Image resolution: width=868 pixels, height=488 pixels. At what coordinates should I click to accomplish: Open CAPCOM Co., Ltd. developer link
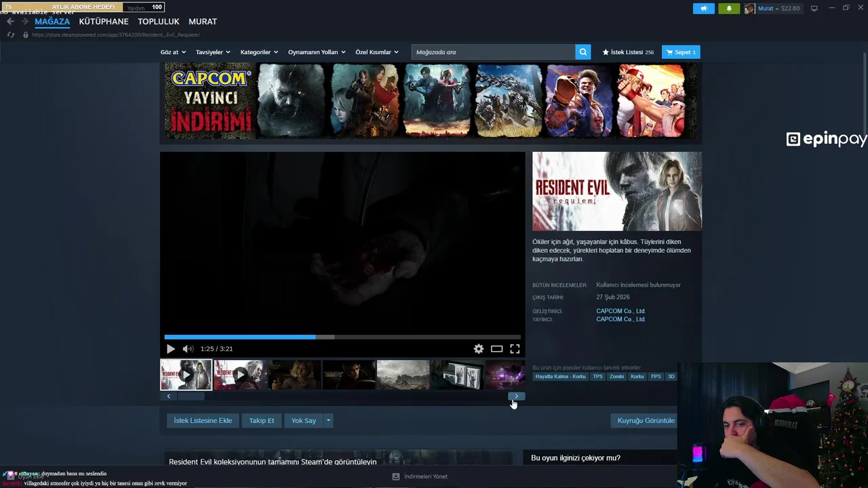pos(620,311)
